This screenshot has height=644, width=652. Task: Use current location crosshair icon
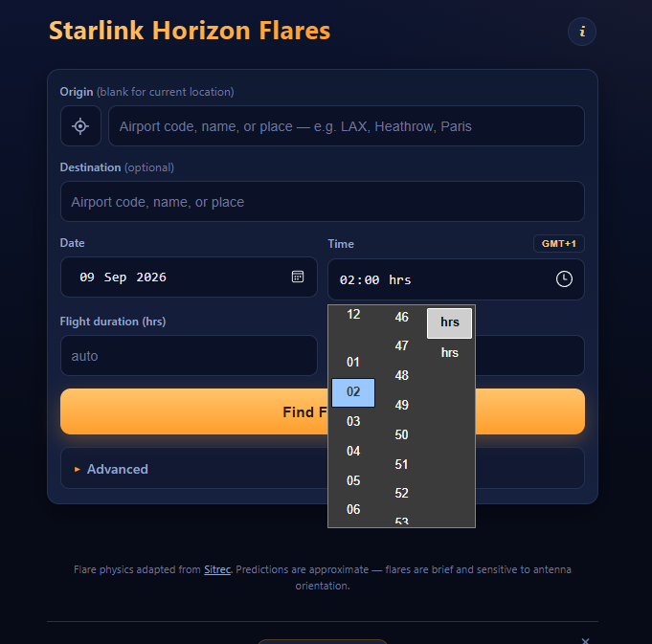point(80,126)
